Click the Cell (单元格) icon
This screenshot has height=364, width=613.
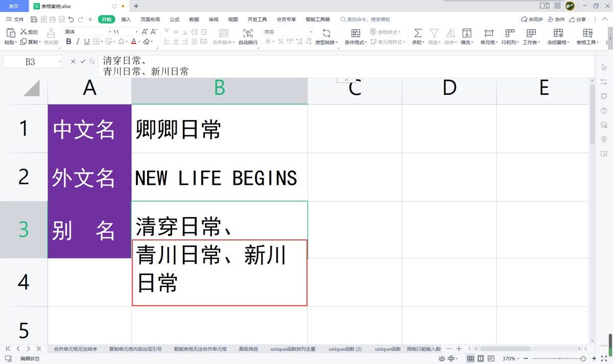[488, 33]
